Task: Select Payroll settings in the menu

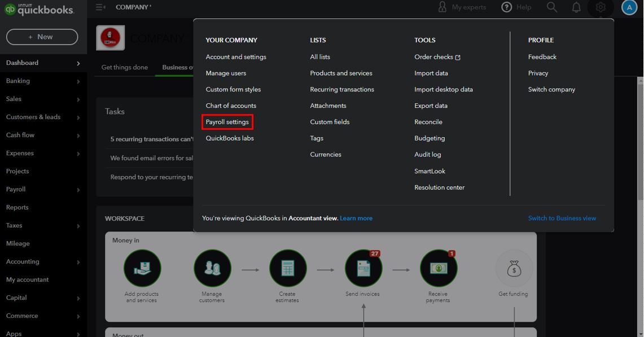Action: [x=227, y=122]
